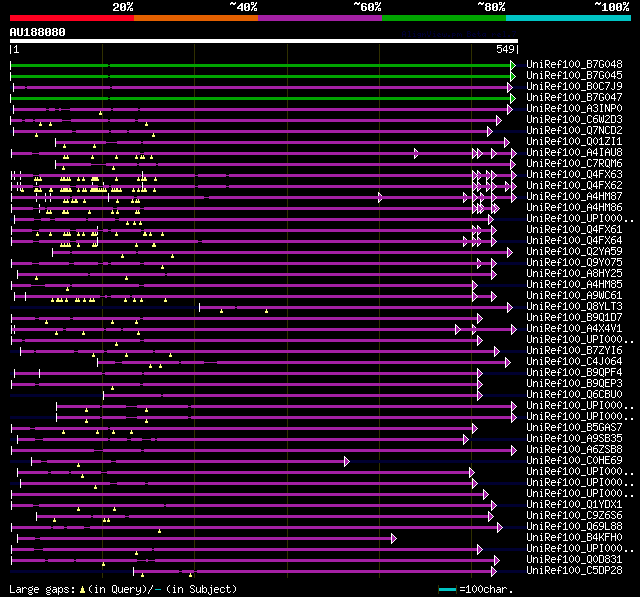
Task: Select subject UniRef100_B9QEP3
Action: click(x=574, y=384)
